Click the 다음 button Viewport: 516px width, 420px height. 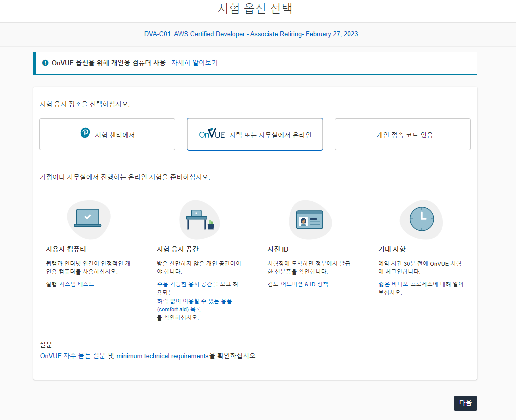point(465,403)
